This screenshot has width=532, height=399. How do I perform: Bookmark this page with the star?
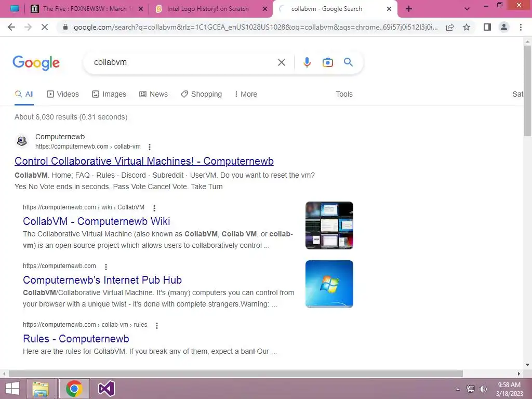467,27
